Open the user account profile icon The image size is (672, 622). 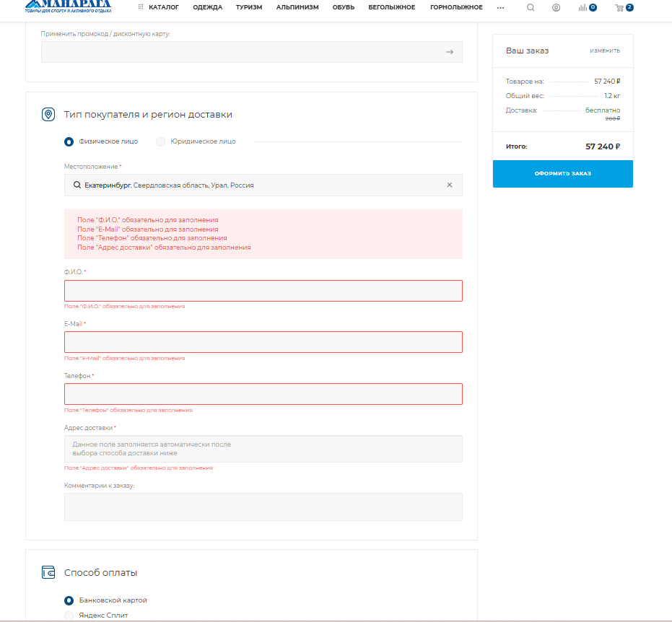(556, 8)
